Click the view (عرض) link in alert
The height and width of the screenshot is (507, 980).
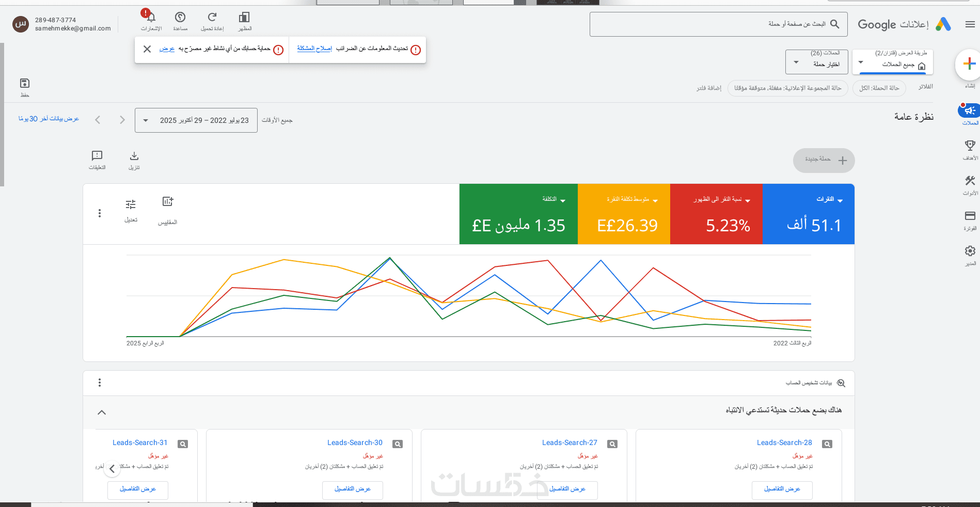pos(167,49)
